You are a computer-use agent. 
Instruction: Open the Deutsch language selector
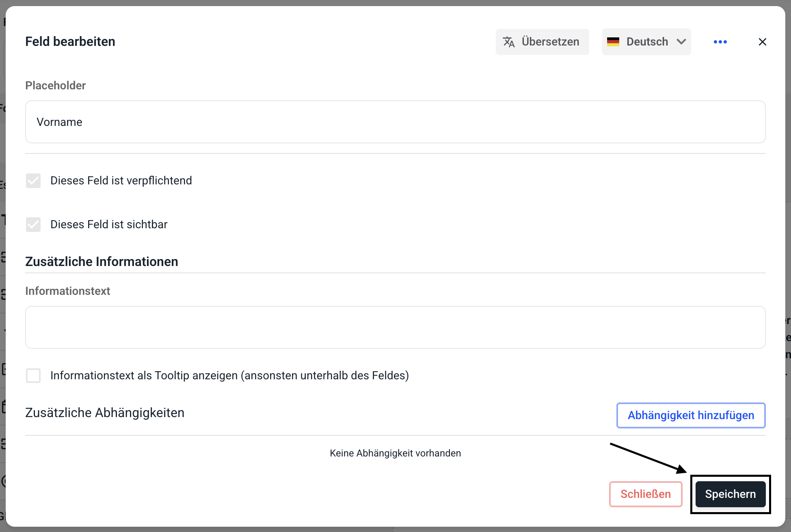[x=647, y=42]
